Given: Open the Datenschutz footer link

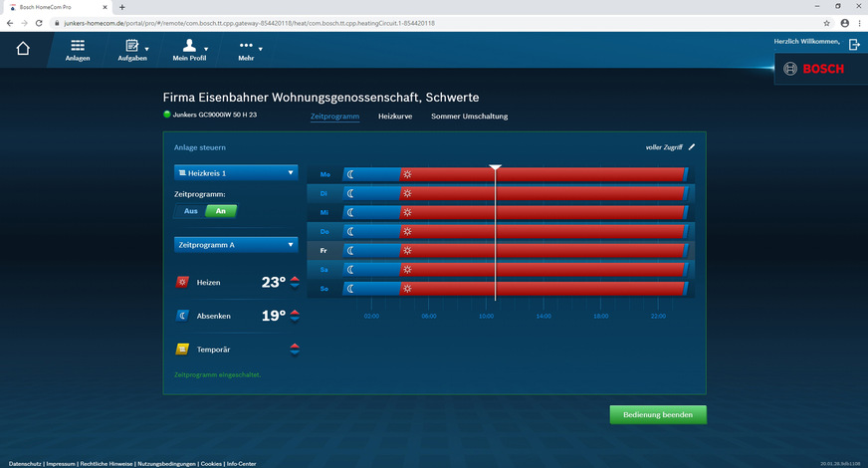Looking at the screenshot, I should click(x=24, y=463).
